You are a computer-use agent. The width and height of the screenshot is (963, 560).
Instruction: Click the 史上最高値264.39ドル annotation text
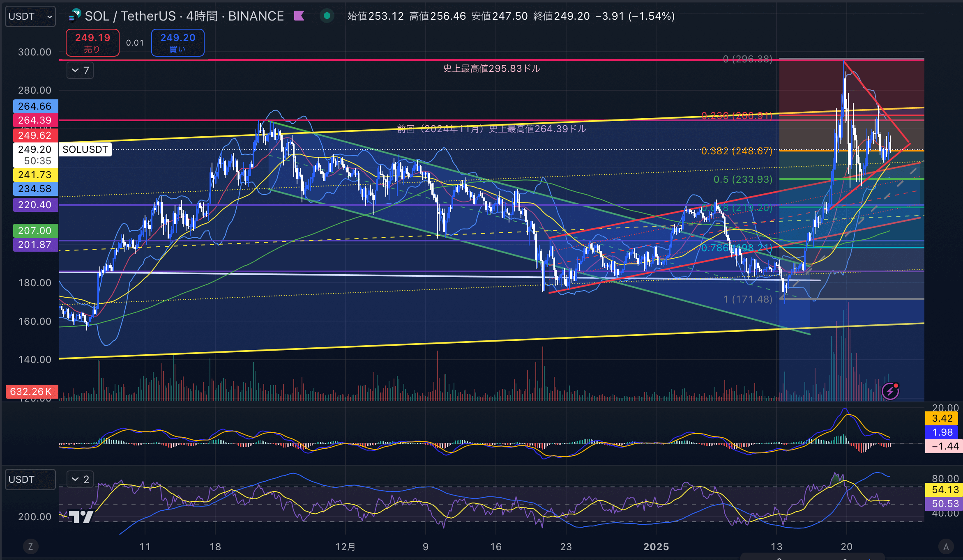tap(537, 129)
